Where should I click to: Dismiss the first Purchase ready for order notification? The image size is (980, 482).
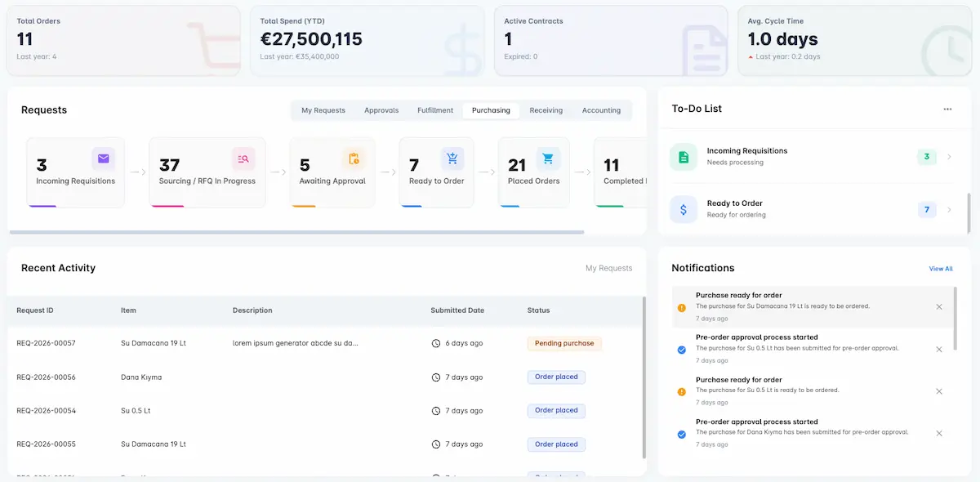pos(938,307)
